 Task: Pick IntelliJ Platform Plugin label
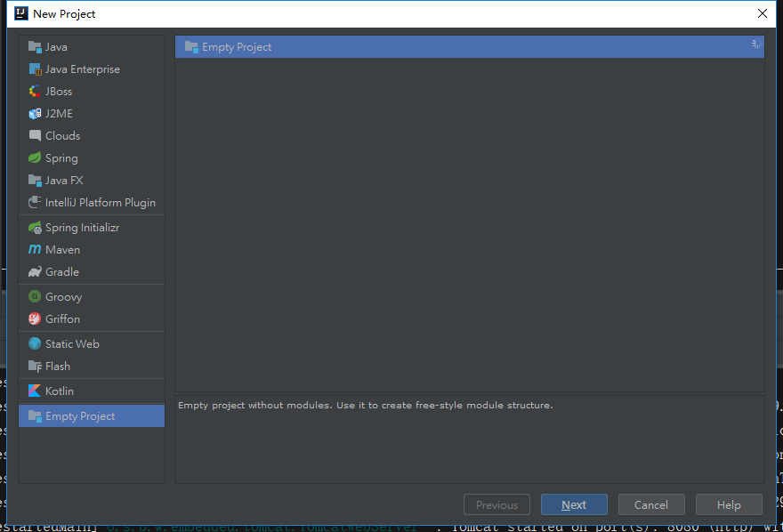click(101, 203)
